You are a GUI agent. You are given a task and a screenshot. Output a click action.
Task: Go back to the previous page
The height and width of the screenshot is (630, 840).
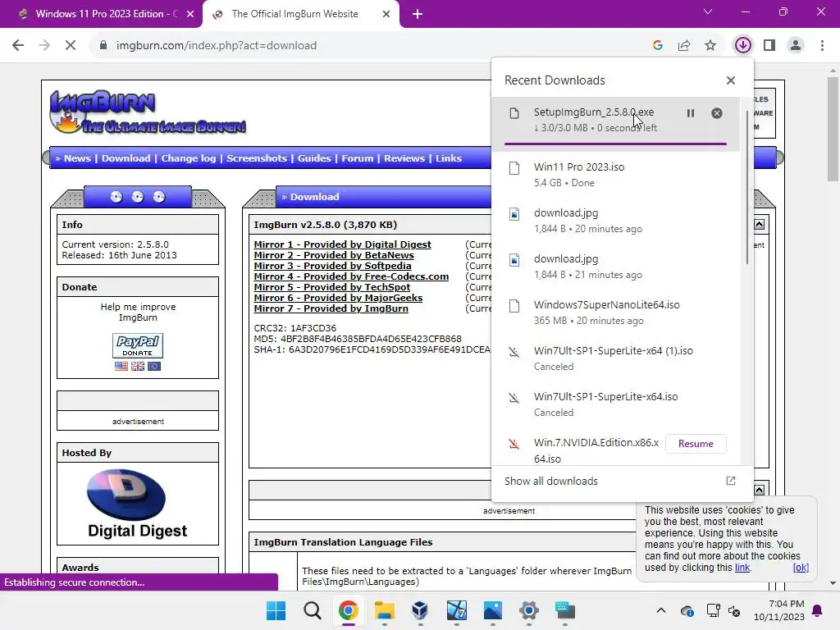18,46
